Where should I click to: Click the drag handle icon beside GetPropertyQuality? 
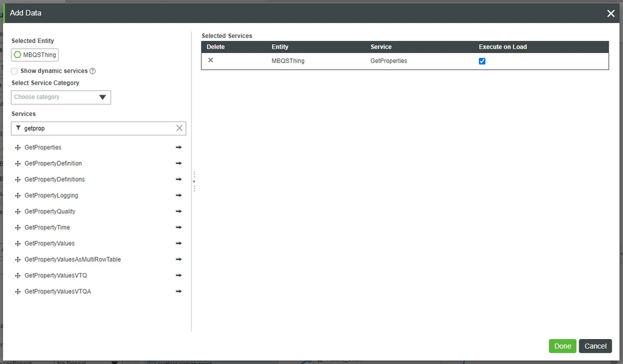click(x=17, y=211)
